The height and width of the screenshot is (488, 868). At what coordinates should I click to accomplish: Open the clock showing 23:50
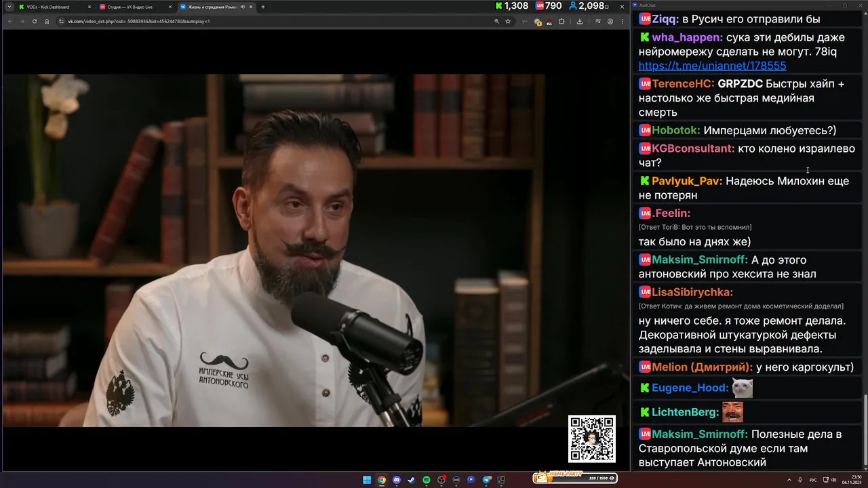point(851,480)
